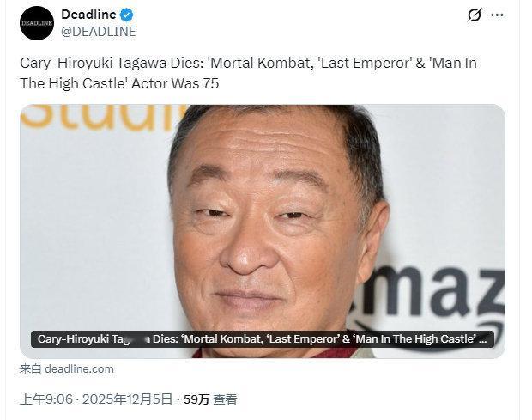The width and height of the screenshot is (532, 420).
Task: Click the 查看 views label
Action: [x=225, y=399]
